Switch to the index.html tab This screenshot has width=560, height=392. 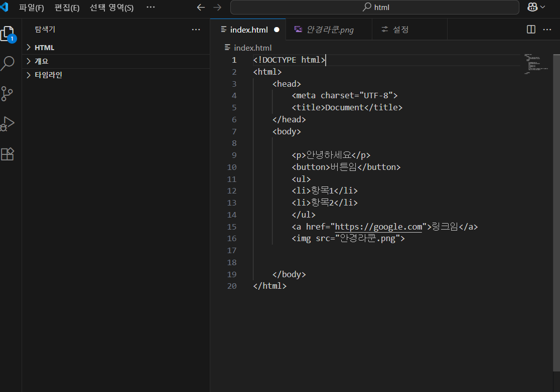pos(248,30)
